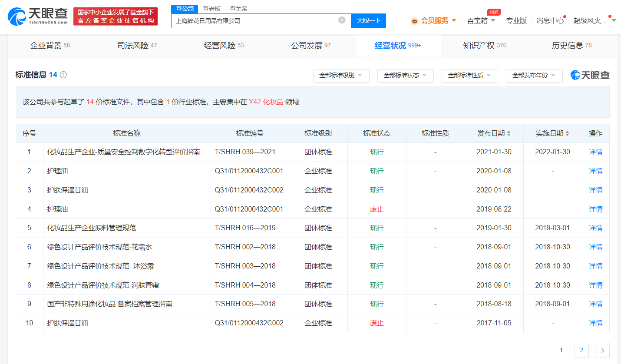This screenshot has width=621, height=364.
Task: Expand the 全部标准状态 filter
Action: (x=405, y=76)
